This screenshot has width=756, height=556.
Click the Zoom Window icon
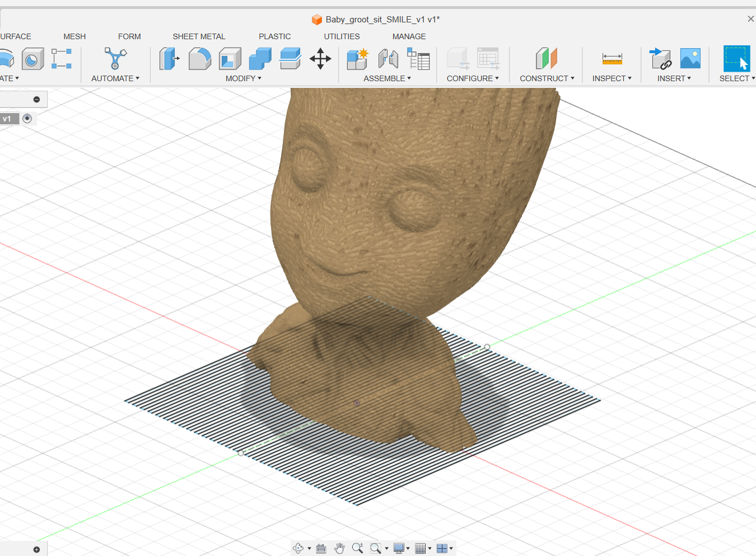(x=376, y=548)
